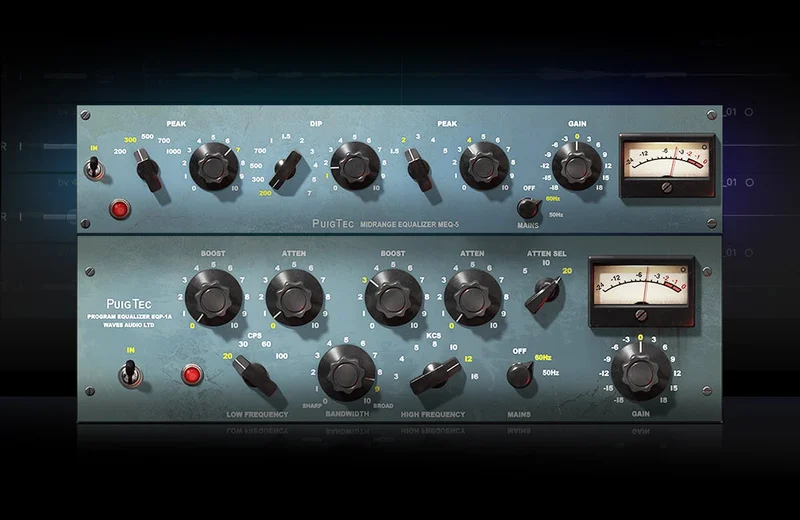Click the OFF label on MEQ-5 MAINS

pos(529,188)
